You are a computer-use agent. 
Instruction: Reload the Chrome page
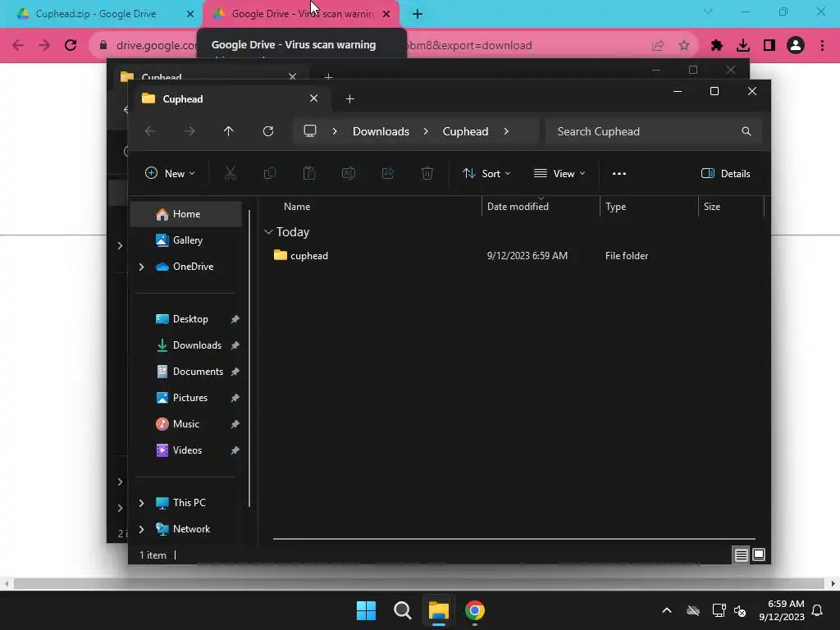[x=71, y=45]
